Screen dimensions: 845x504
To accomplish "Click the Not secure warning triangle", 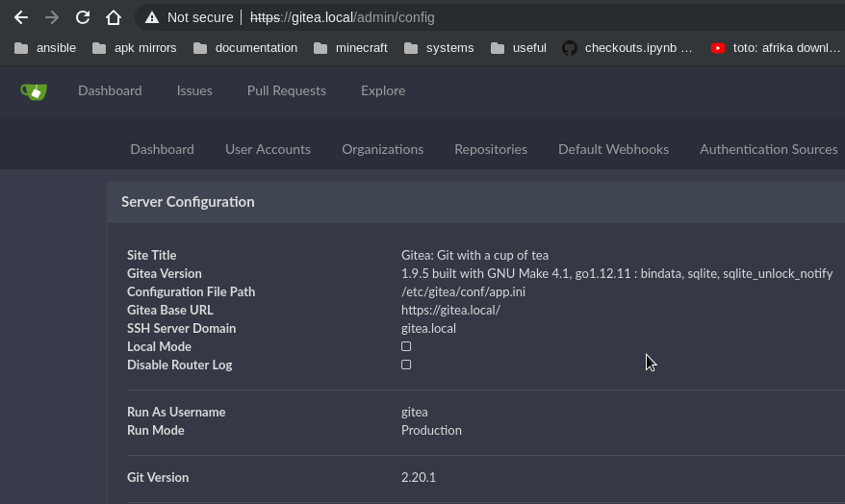I will [152, 17].
